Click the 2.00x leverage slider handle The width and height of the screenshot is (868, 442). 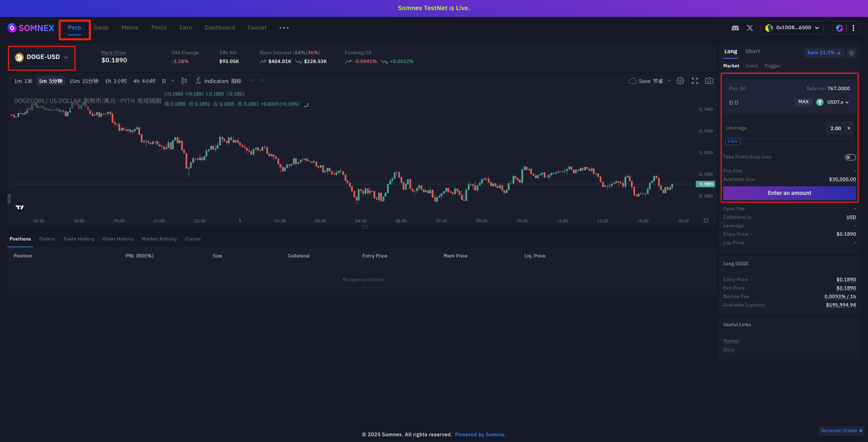pyautogui.click(x=732, y=142)
